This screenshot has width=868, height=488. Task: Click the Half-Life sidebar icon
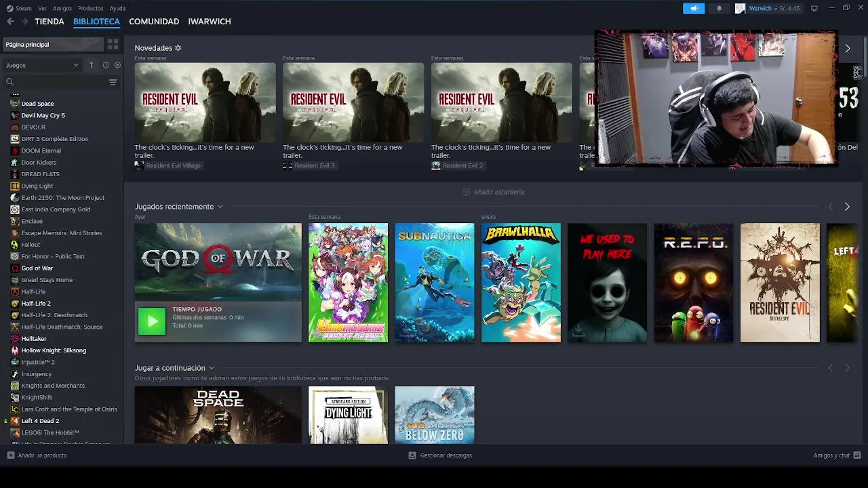[x=15, y=291]
